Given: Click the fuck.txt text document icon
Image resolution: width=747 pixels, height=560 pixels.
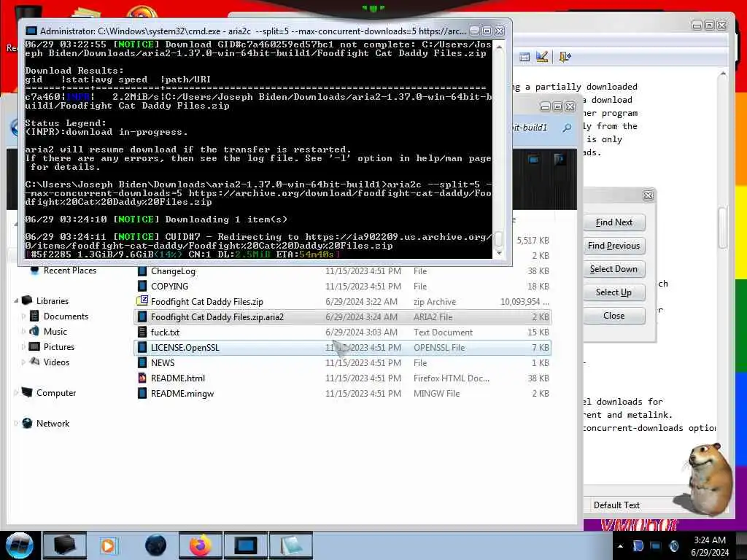Looking at the screenshot, I should point(142,332).
